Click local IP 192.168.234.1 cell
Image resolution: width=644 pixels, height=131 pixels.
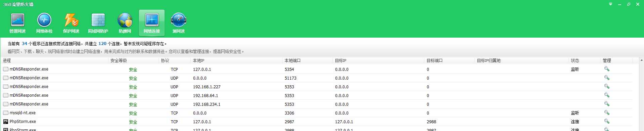pos(207,104)
